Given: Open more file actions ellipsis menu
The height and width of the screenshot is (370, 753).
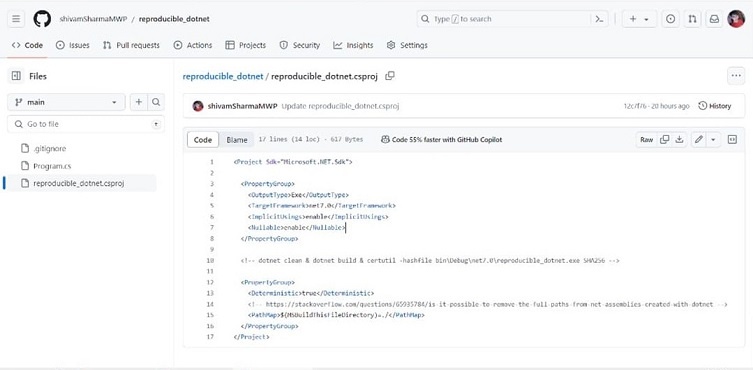Looking at the screenshot, I should (736, 76).
